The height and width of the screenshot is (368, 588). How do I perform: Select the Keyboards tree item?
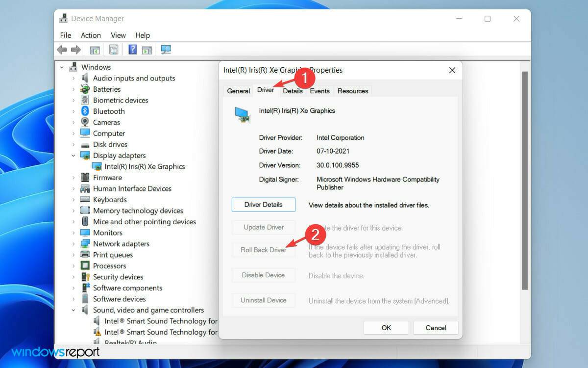(110, 199)
